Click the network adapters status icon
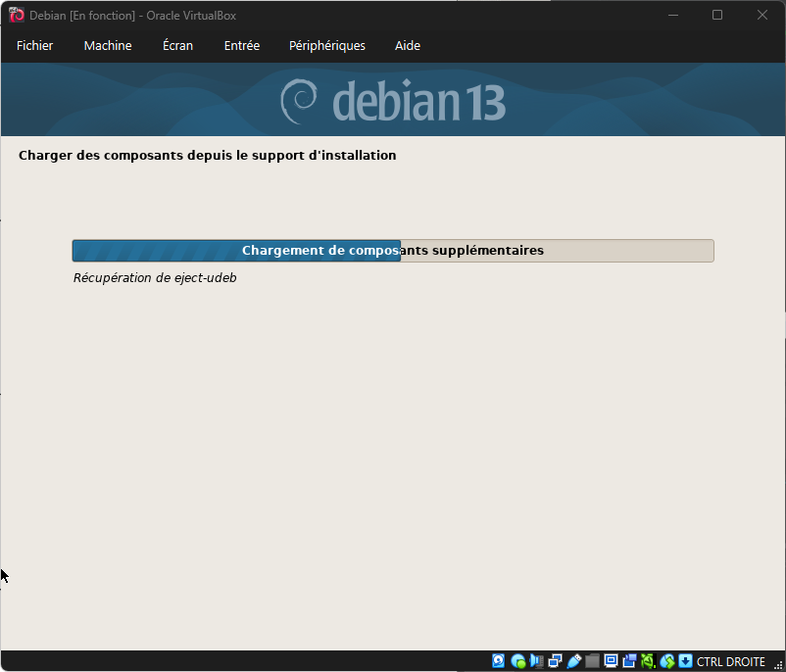 click(555, 661)
